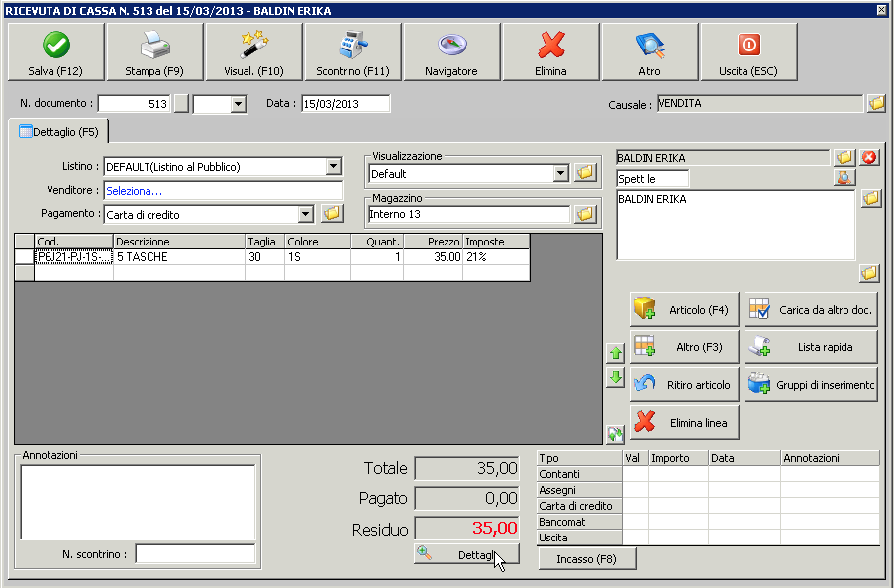Open folder icon in Visualizzazione group

585,173
